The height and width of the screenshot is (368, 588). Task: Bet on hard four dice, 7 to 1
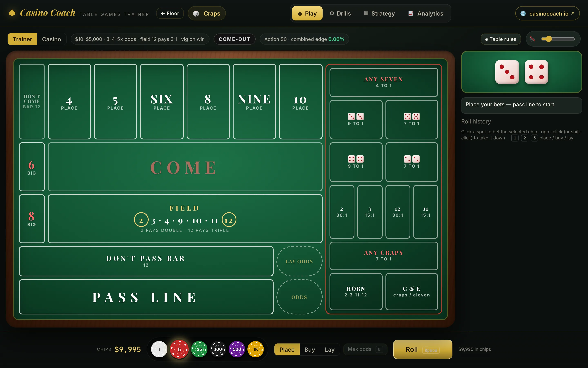[412, 162]
